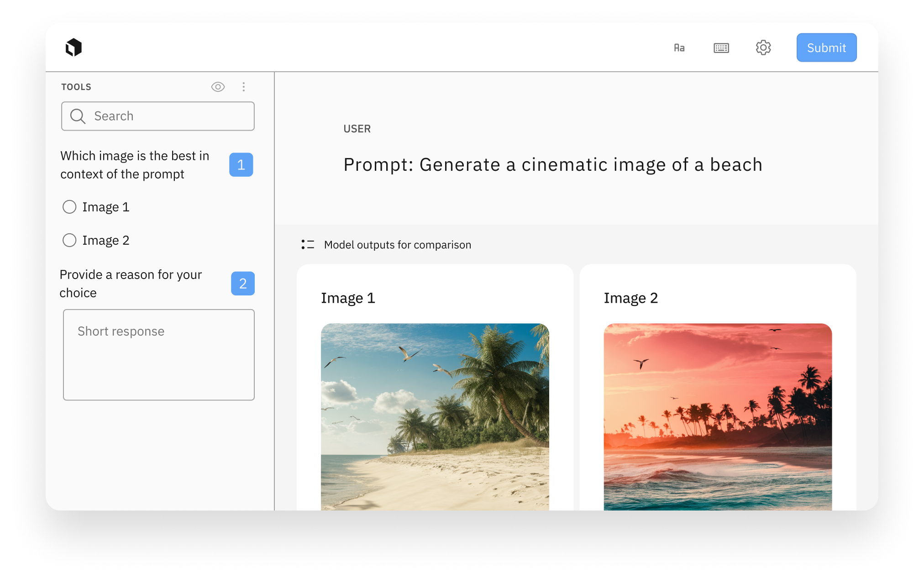The image size is (924, 579).
Task: Click the USER label above the prompt
Action: point(357,129)
